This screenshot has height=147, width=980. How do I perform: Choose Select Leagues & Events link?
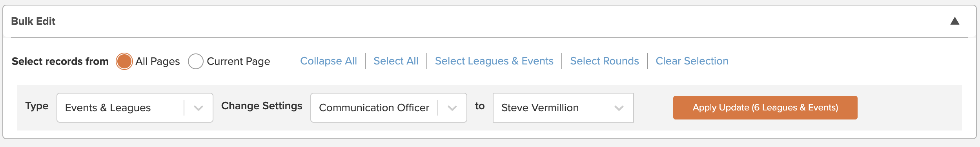(494, 61)
